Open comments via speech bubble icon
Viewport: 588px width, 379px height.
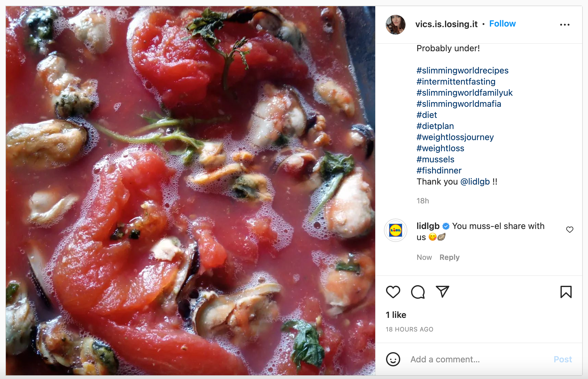point(418,292)
